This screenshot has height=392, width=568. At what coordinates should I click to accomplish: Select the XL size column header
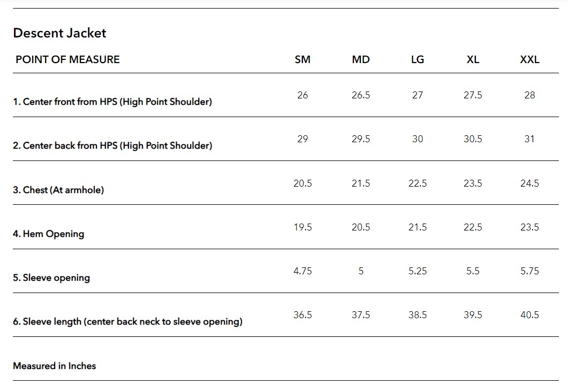473,59
